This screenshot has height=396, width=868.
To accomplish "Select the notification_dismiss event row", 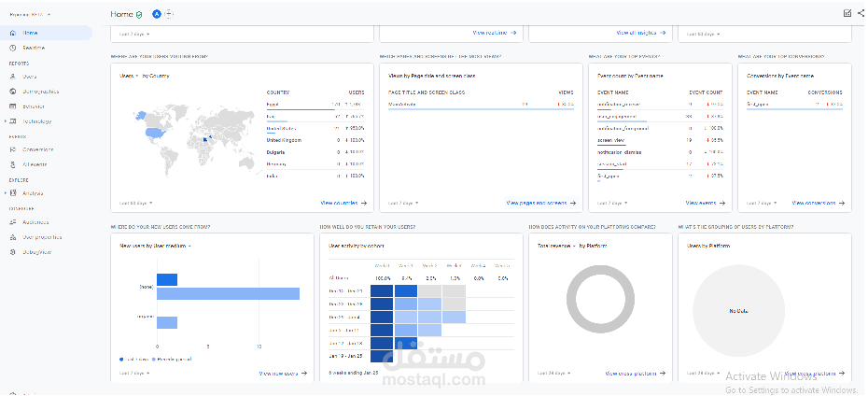I will pos(660,152).
